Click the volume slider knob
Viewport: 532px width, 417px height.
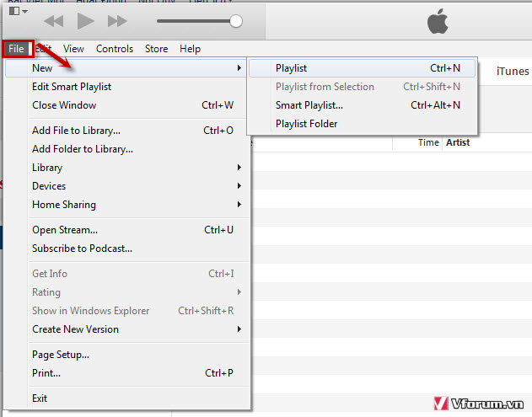(236, 21)
